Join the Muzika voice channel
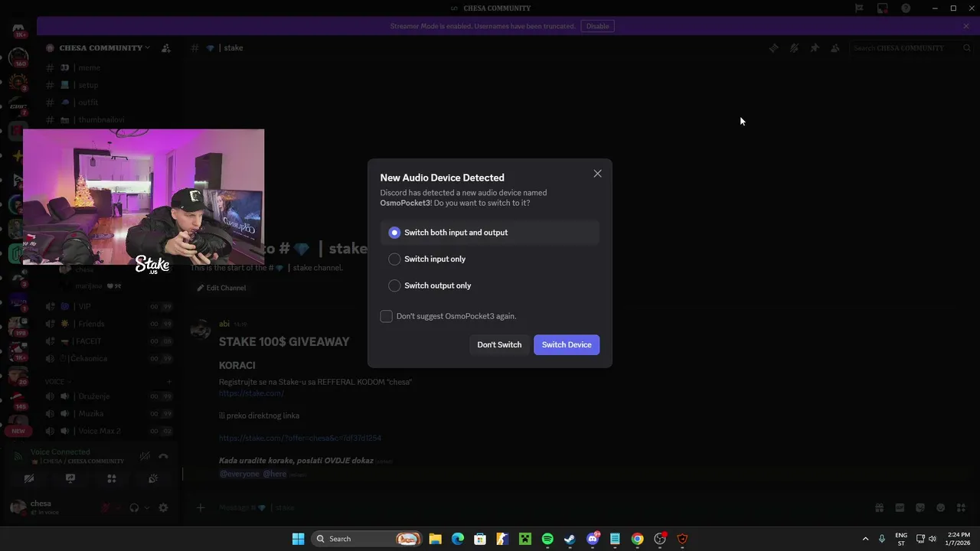 [110, 414]
